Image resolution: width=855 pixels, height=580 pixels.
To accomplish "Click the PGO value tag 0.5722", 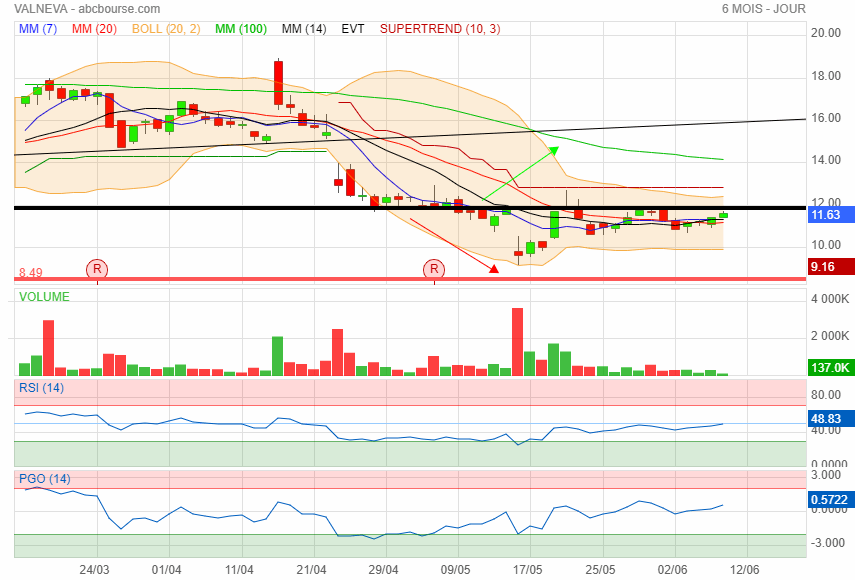I will click(x=831, y=500).
